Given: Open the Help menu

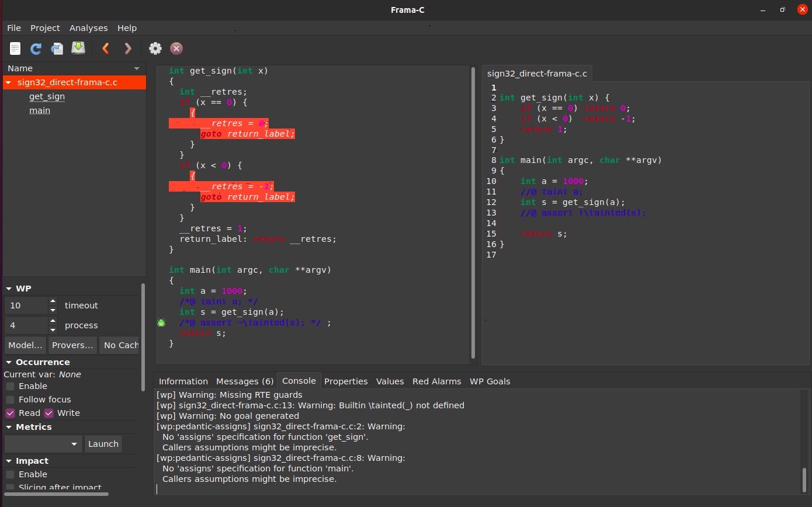Looking at the screenshot, I should (x=127, y=28).
